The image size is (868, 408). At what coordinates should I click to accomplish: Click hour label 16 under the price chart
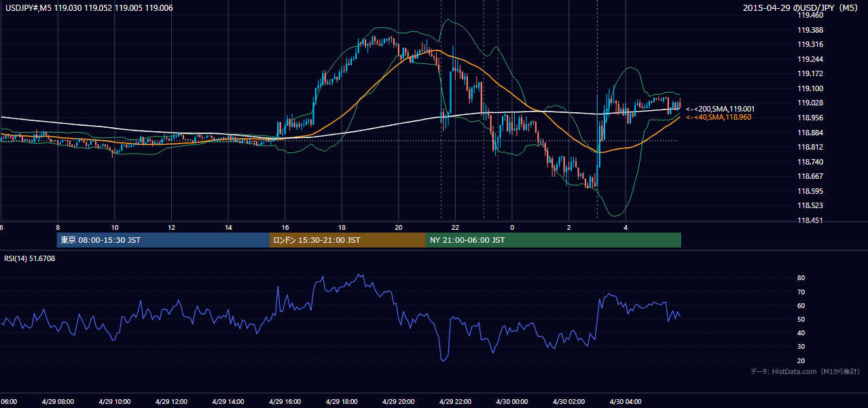click(x=285, y=228)
